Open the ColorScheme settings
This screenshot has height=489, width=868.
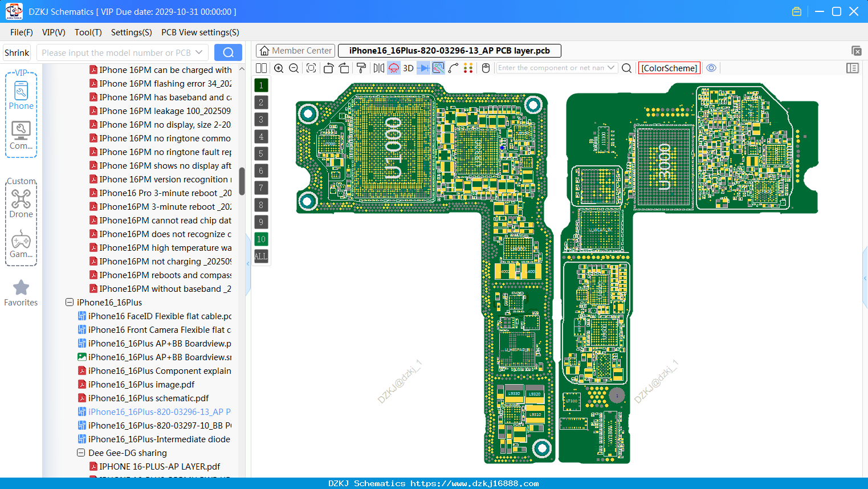pyautogui.click(x=669, y=68)
